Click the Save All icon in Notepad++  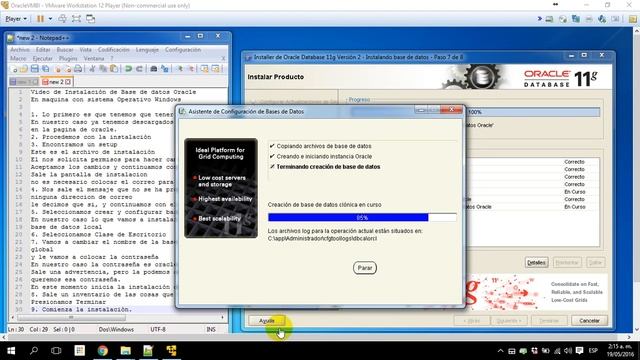46,69
